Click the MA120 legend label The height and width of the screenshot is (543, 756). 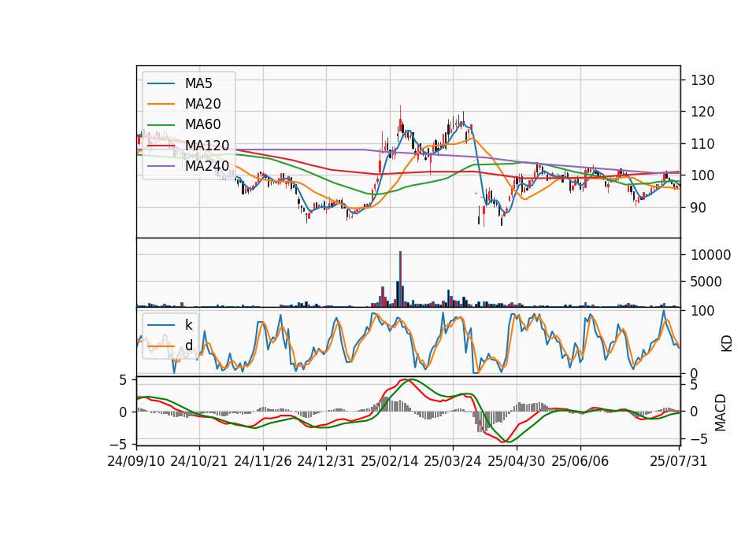tap(207, 146)
